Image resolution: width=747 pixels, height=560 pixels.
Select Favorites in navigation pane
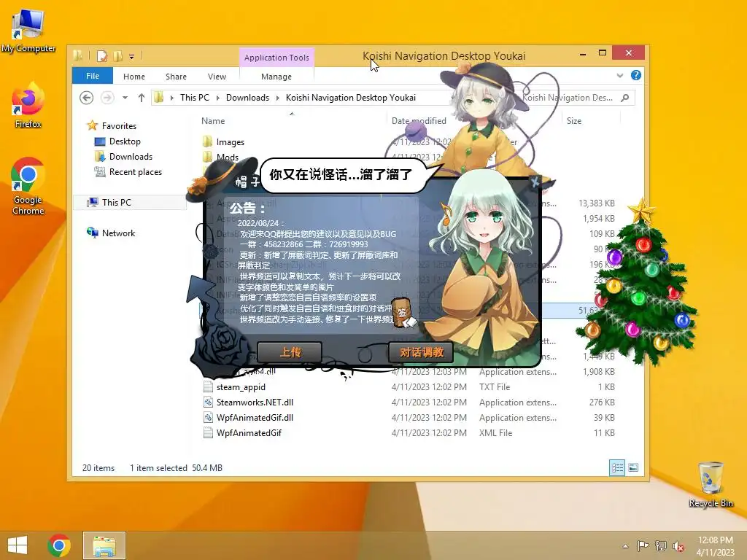point(119,125)
